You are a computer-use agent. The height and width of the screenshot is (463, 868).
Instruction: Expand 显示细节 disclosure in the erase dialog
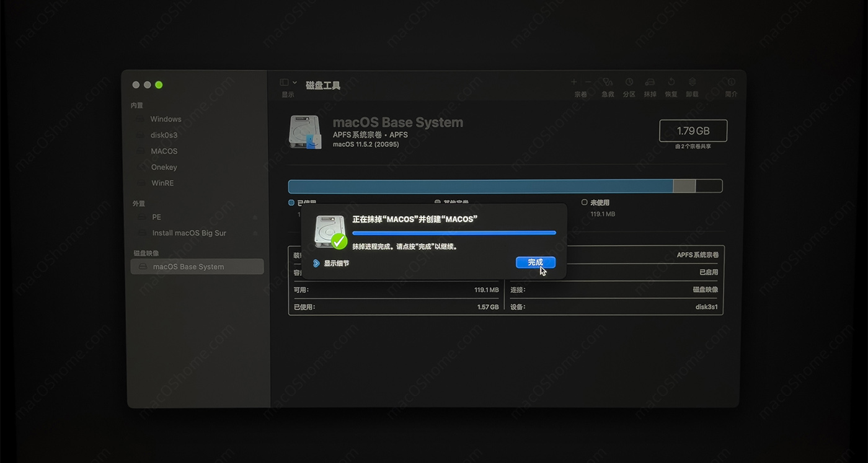pyautogui.click(x=317, y=263)
